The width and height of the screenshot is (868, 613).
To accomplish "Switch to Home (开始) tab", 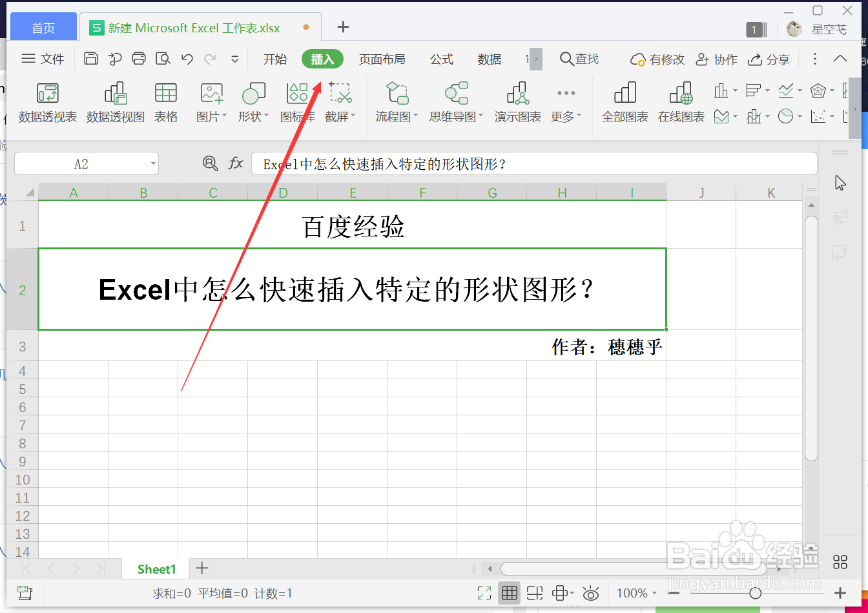I will (x=275, y=59).
